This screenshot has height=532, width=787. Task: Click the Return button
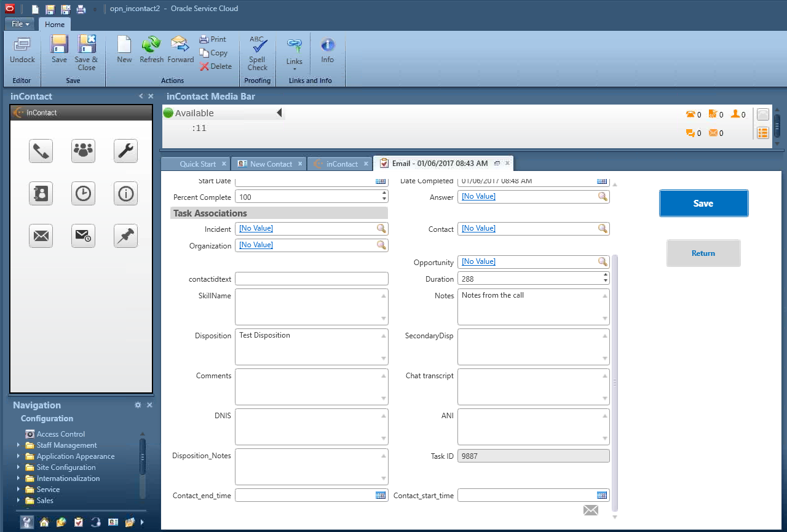703,253
